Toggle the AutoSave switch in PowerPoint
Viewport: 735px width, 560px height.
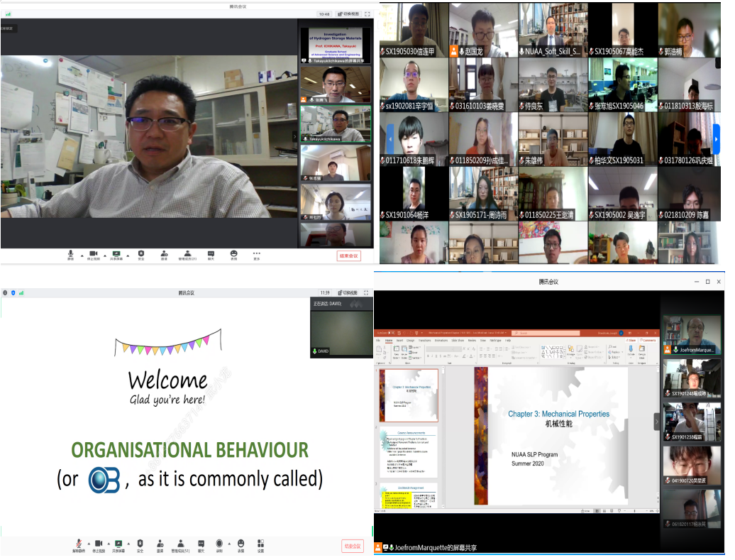[x=392, y=333]
